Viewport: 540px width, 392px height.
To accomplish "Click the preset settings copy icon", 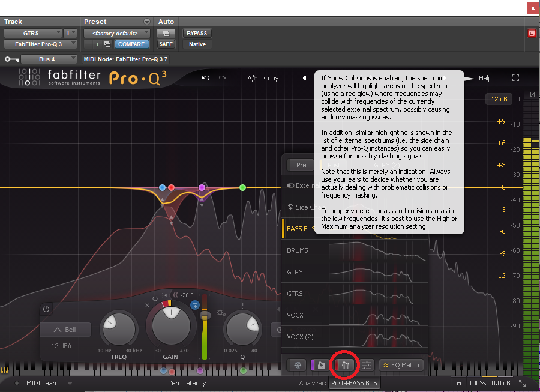I will (x=107, y=44).
